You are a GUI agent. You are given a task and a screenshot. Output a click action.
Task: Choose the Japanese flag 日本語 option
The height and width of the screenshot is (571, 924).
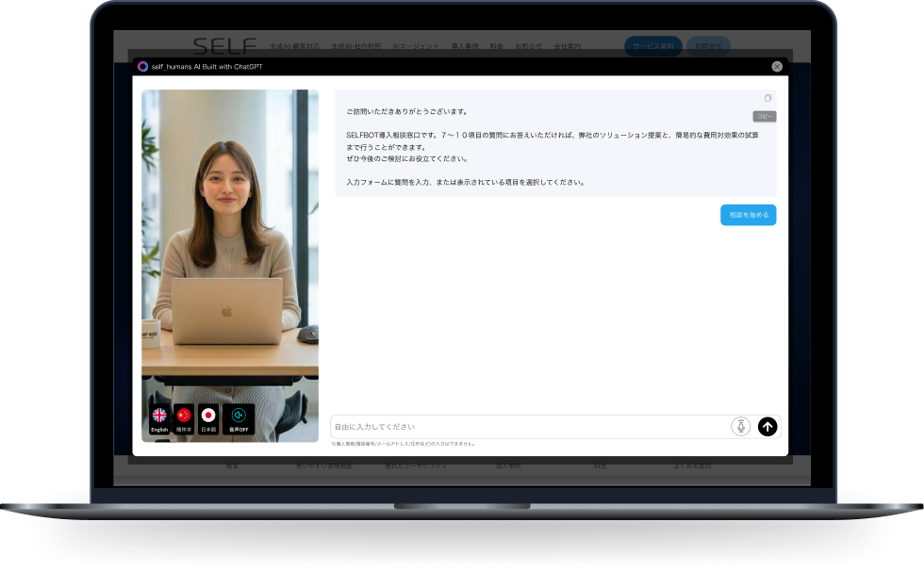coord(208,418)
